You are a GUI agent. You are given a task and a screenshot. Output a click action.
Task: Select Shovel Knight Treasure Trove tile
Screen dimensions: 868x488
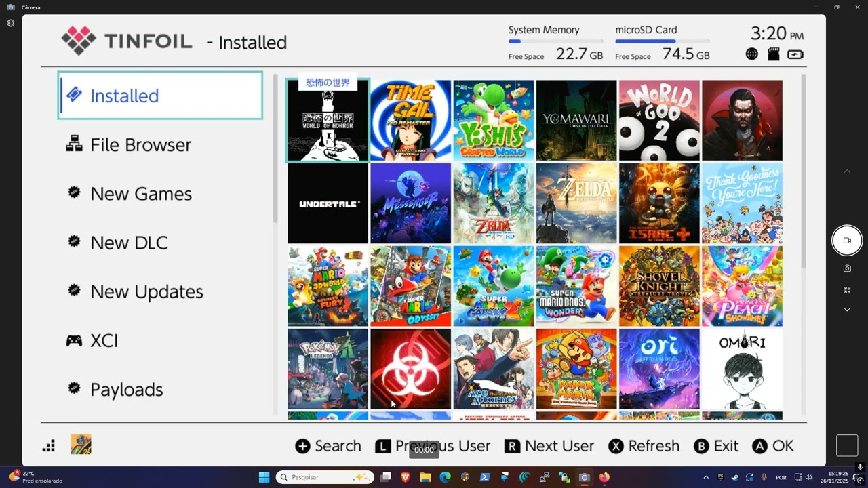click(x=659, y=286)
